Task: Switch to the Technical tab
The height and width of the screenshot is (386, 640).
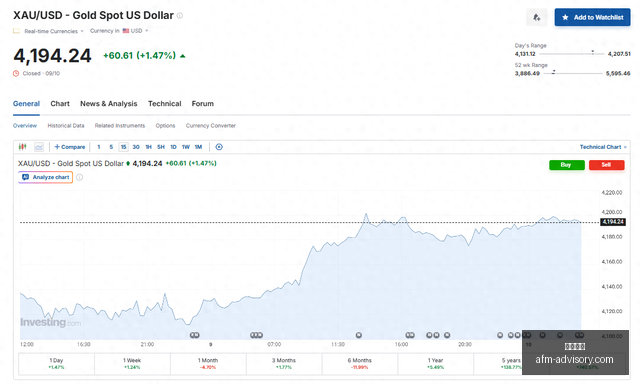Action: click(x=164, y=104)
